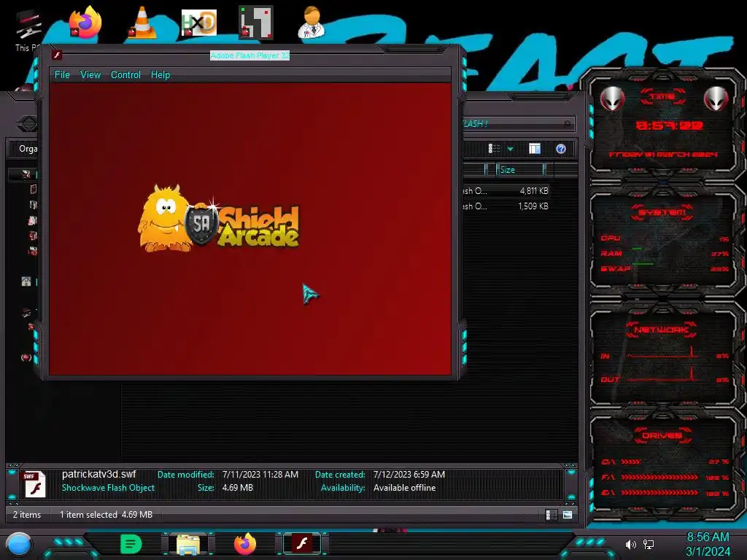
Task: Click the 4.69 MB size value
Action: point(237,488)
